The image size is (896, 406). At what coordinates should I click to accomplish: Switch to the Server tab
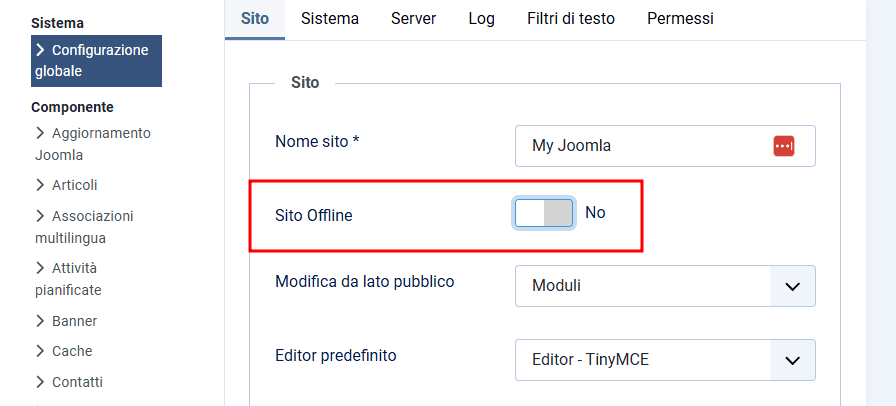413,18
